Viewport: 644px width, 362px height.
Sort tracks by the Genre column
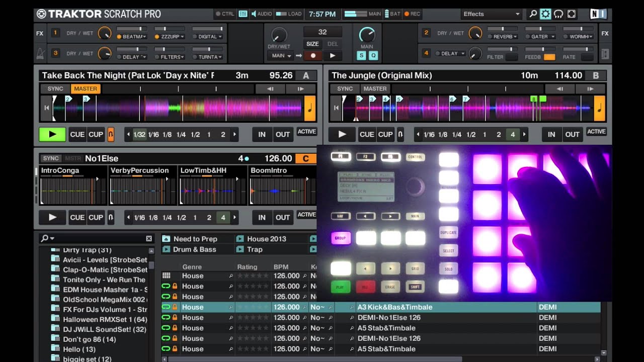click(x=192, y=267)
